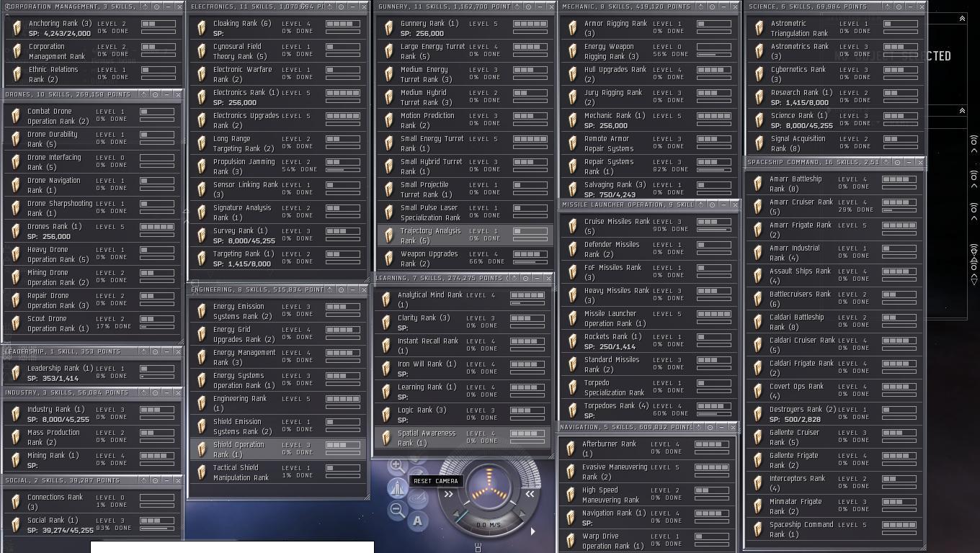Click the Reset Camera ship icon

[397, 488]
